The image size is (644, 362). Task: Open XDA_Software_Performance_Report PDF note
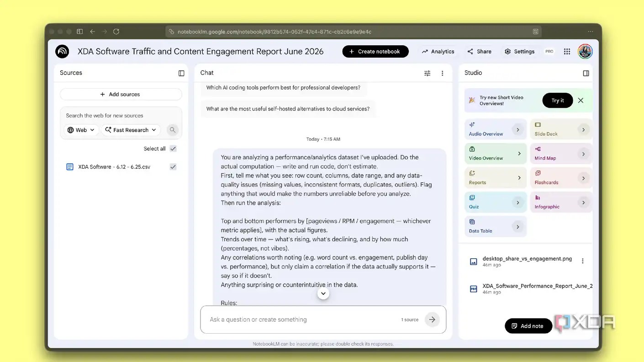click(x=537, y=288)
